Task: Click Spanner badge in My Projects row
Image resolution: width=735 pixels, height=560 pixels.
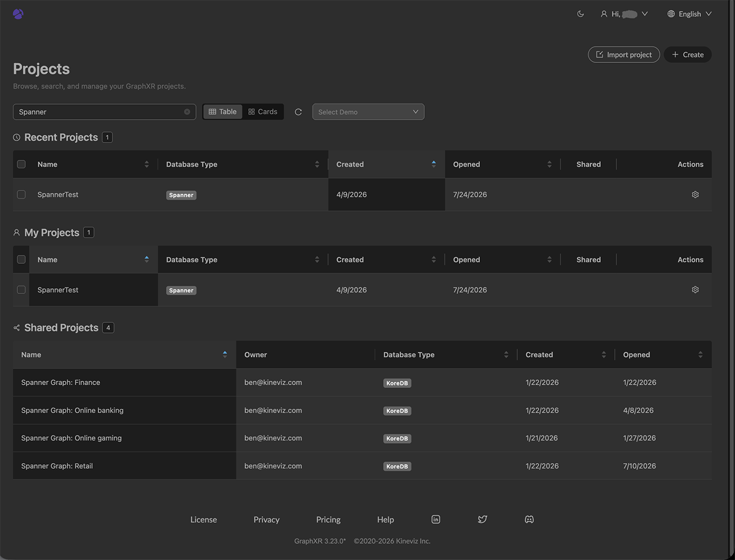Action: 181,291
